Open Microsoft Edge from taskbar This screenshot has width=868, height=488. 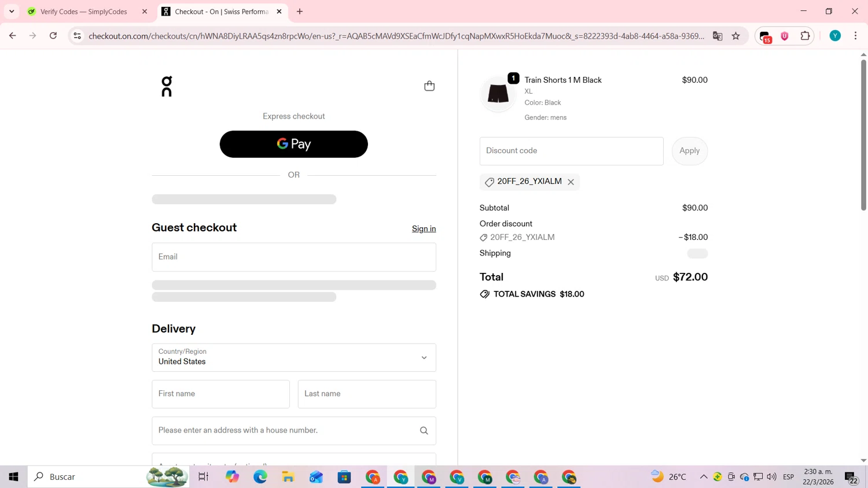(x=260, y=477)
